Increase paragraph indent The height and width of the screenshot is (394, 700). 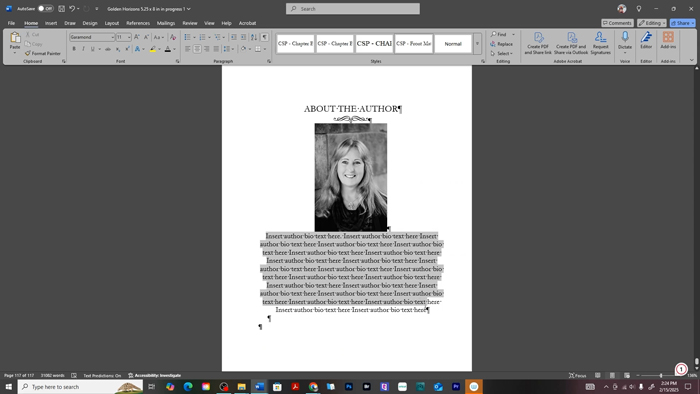coord(243,37)
